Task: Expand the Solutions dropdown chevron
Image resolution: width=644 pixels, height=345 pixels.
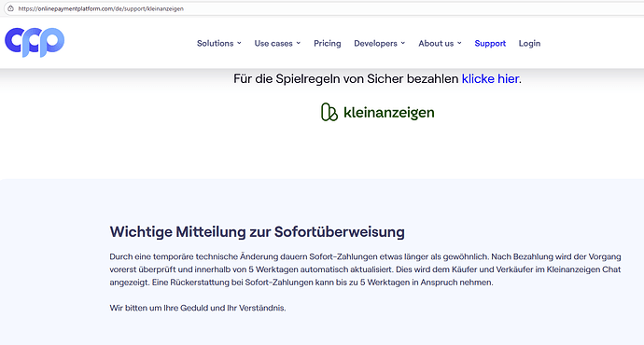Action: coord(239,43)
